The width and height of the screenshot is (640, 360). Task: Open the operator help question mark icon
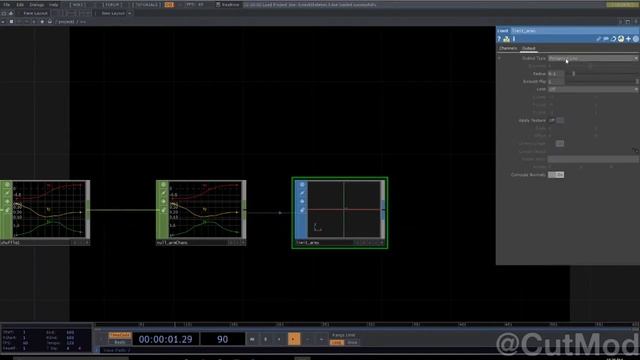click(x=499, y=39)
